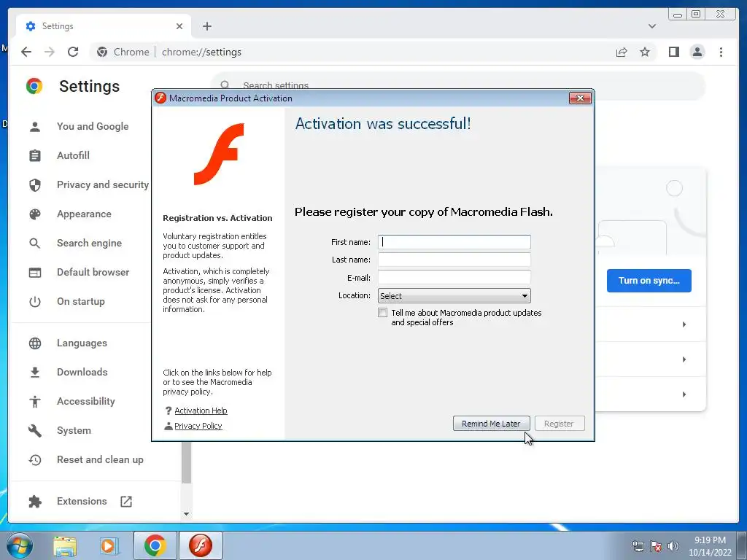
Task: Click the Extensions external link icon
Action: (126, 501)
